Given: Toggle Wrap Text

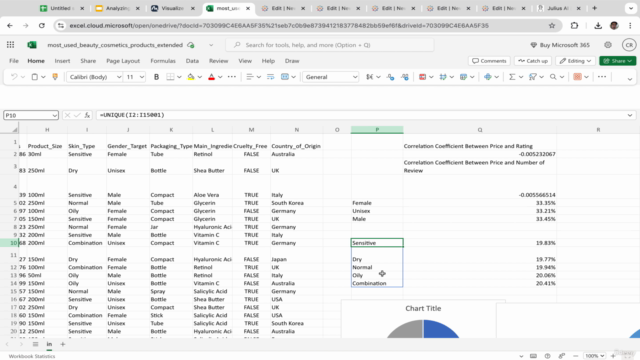Looking at the screenshot, I should (270, 77).
